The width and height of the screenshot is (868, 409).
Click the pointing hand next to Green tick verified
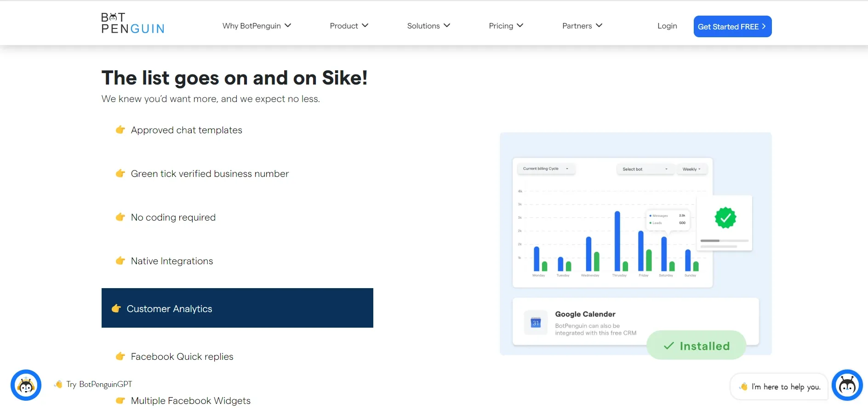point(120,174)
